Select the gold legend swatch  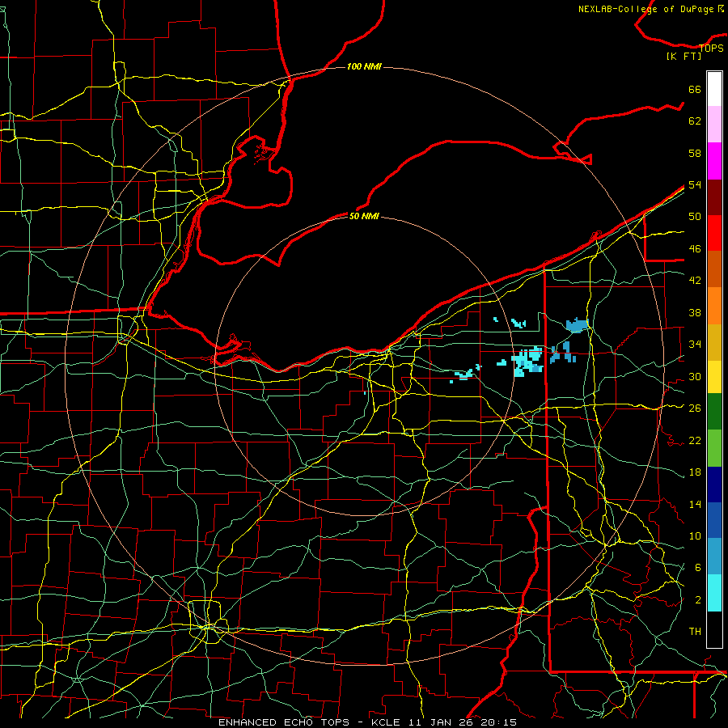714,342
